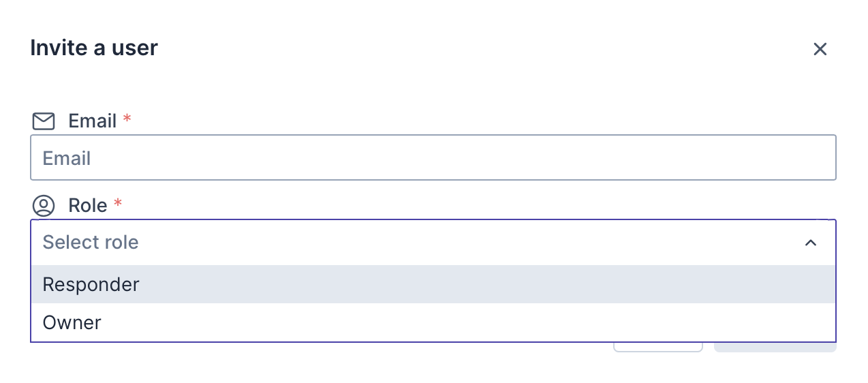Choose the Responder role option
Screen dimensions: 868x383
point(91,284)
